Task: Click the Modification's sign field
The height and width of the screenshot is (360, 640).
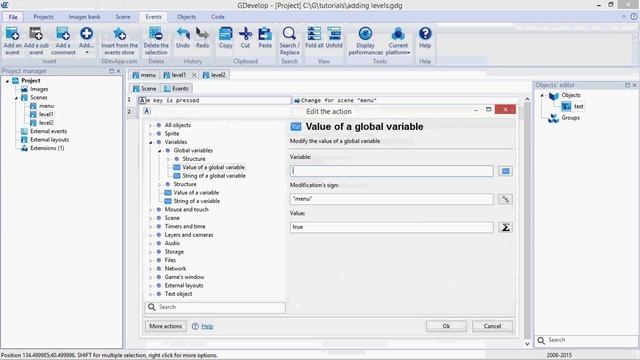Action: (x=391, y=199)
